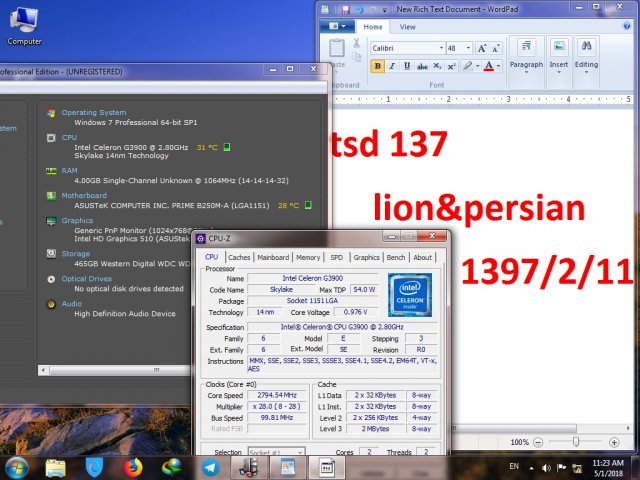The image size is (640, 480).
Task: Toggle bold formatting in WordPad
Action: pyautogui.click(x=378, y=66)
